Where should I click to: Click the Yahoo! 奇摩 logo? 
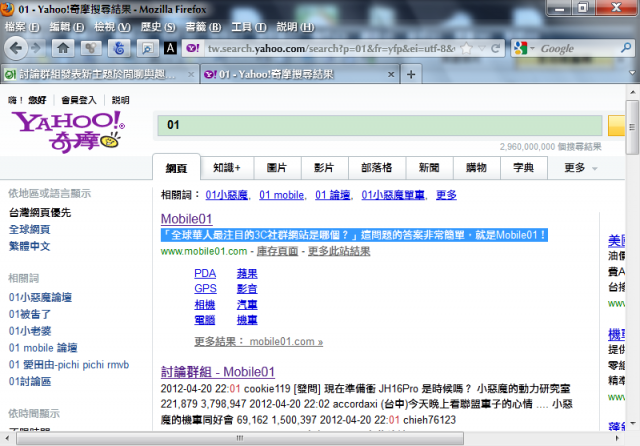[68, 132]
